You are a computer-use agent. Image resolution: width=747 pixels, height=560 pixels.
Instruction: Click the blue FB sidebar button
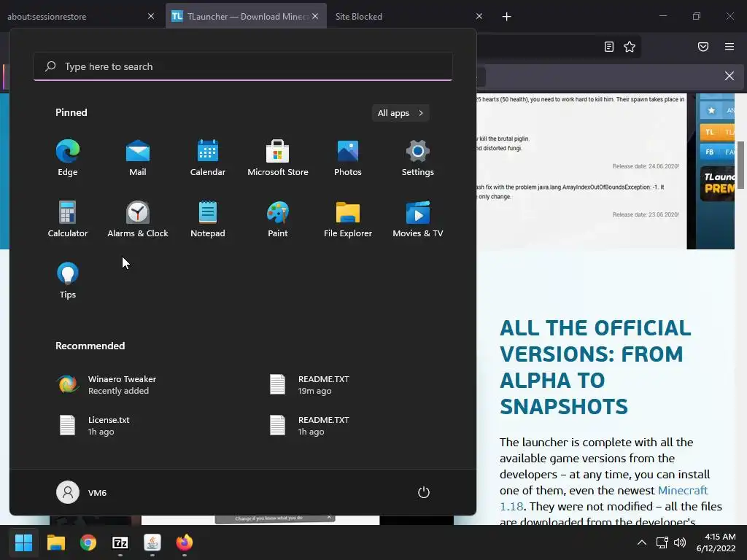(x=717, y=152)
